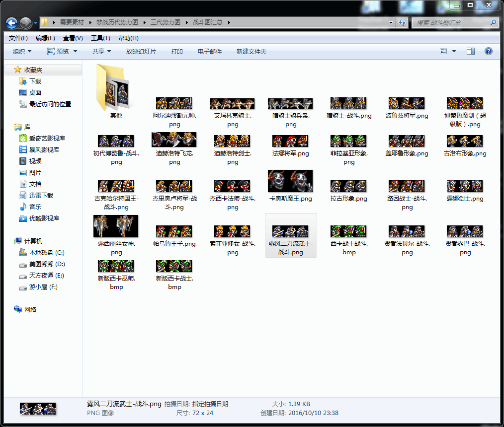Toggle the preview pane icon
This screenshot has height=427, width=504.
coord(470,51)
